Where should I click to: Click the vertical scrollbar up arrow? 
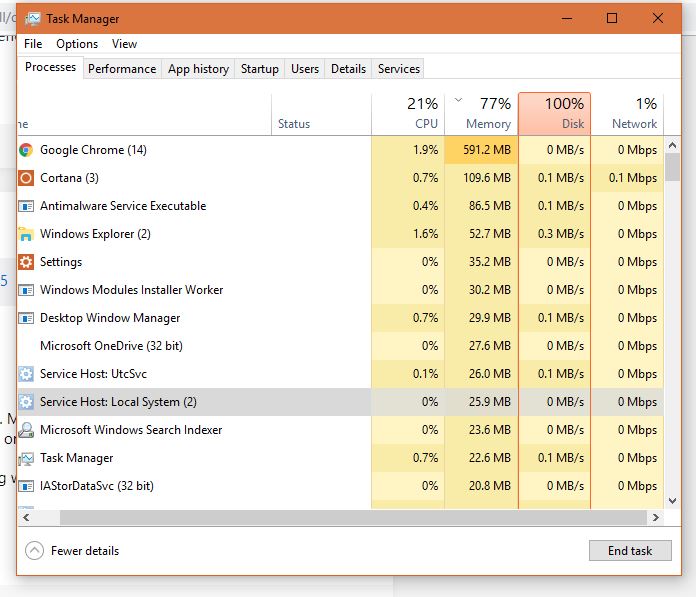[x=672, y=145]
